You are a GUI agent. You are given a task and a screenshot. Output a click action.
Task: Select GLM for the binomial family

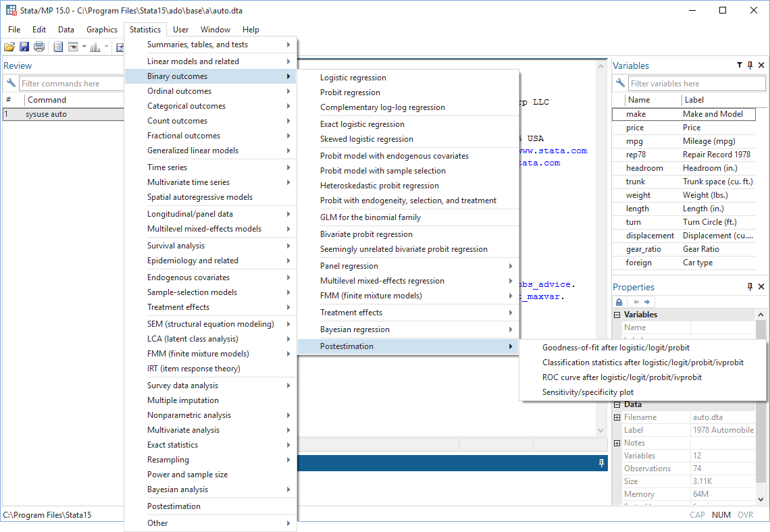[x=408, y=217]
